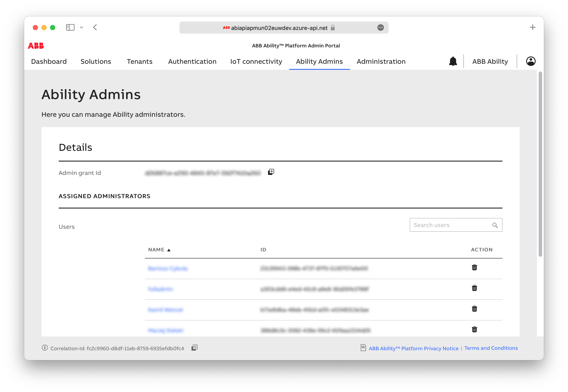Image resolution: width=568 pixels, height=392 pixels.
Task: Click the address bar lock icon
Action: pos(333,28)
